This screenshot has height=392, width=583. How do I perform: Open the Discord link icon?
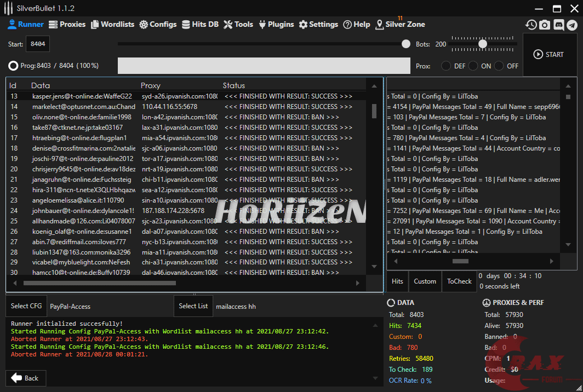[x=558, y=25]
